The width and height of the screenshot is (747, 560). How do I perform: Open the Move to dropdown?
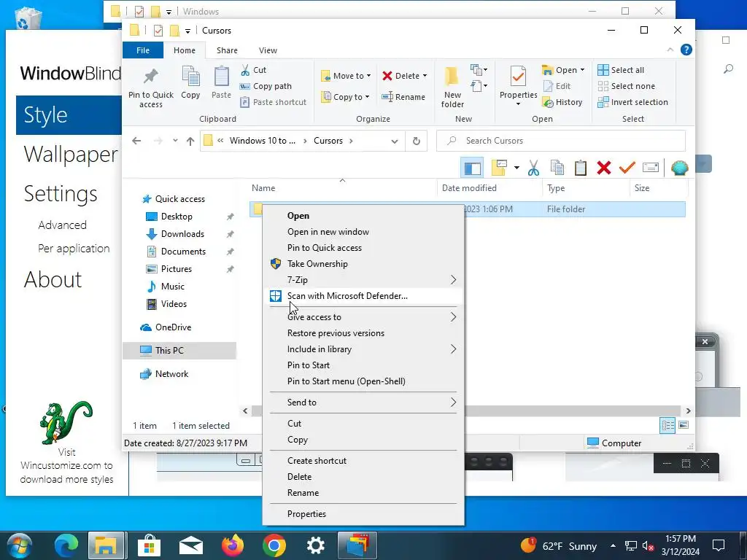[x=346, y=76]
